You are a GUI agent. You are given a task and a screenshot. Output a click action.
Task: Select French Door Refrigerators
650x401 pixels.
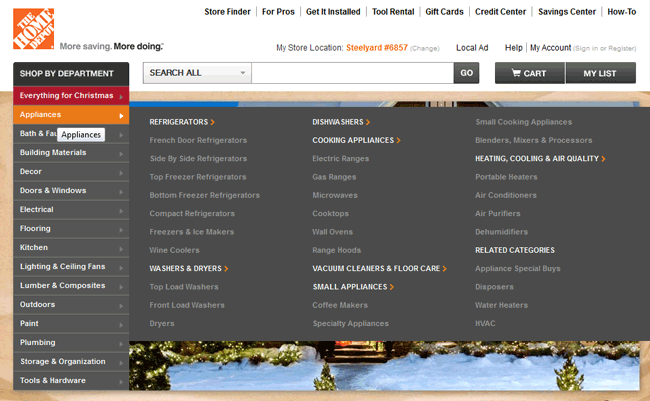point(198,140)
